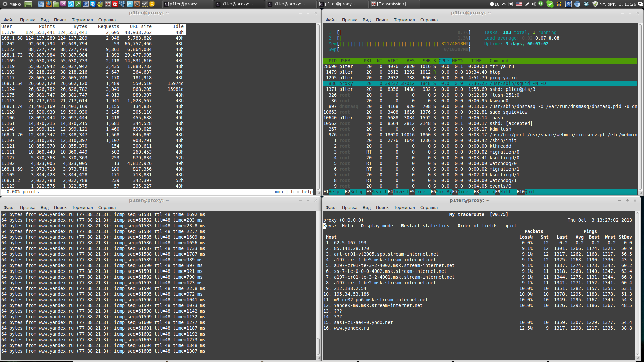Open Терминал menu in htop window
The width and height of the screenshot is (644, 362).
[404, 20]
